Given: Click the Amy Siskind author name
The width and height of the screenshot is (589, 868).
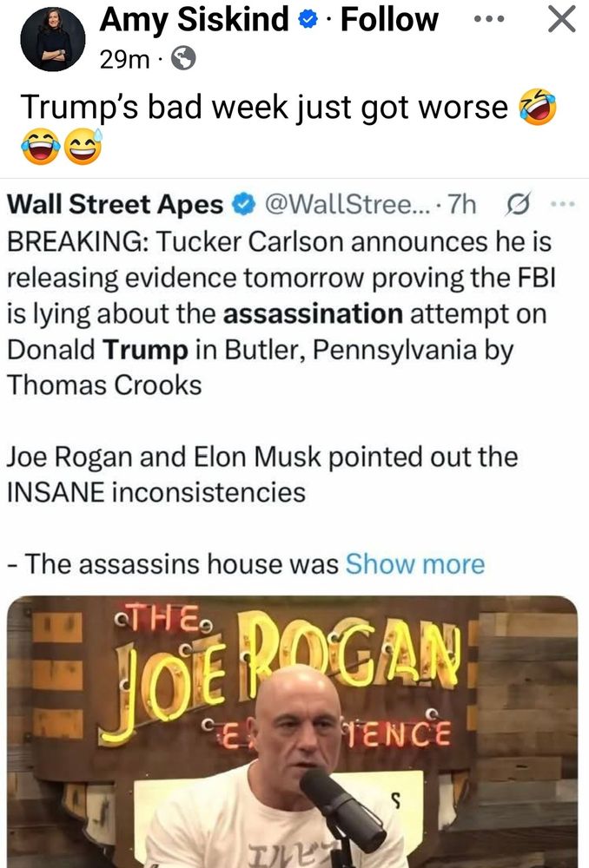Looking at the screenshot, I should (x=195, y=18).
